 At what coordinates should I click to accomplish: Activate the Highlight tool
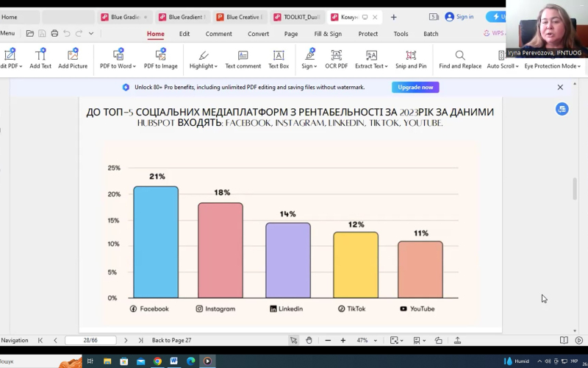click(x=204, y=59)
